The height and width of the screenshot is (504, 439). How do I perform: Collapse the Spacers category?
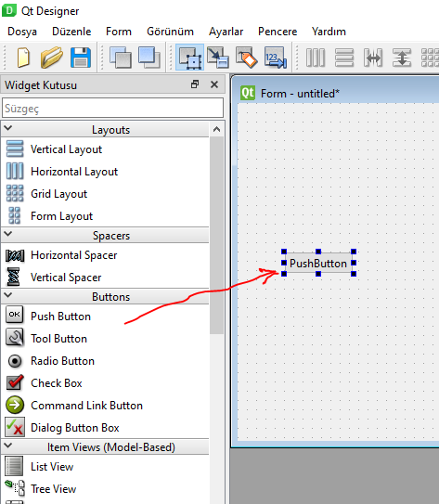[8, 234]
